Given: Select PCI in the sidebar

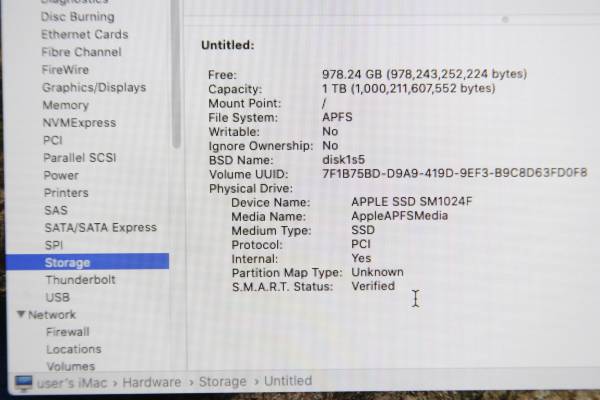Looking at the screenshot, I should click(x=53, y=140).
